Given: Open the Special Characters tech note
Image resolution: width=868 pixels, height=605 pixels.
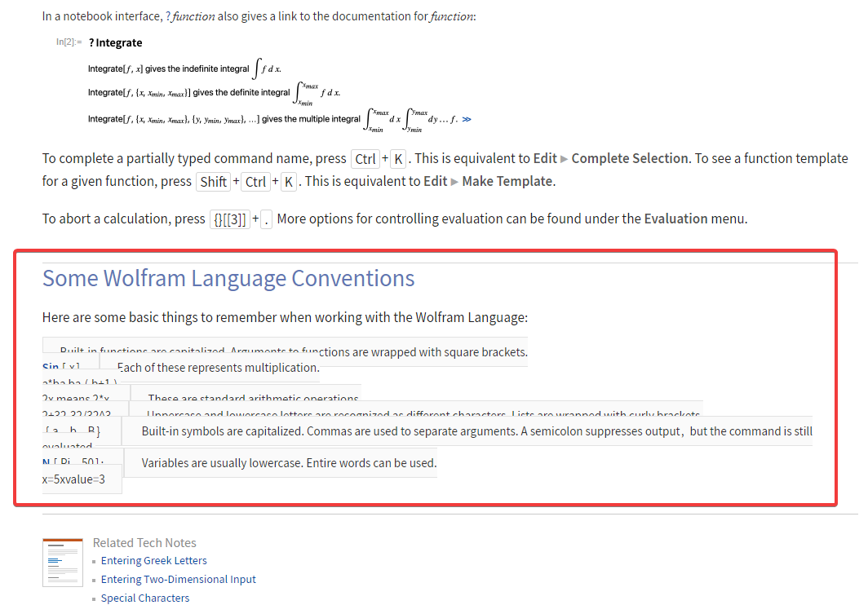Looking at the screenshot, I should (x=145, y=598).
